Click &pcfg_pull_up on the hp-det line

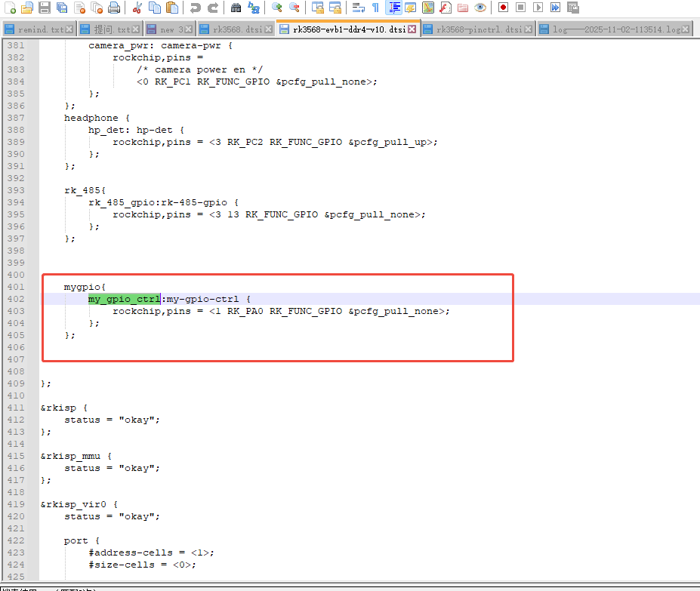pos(387,143)
